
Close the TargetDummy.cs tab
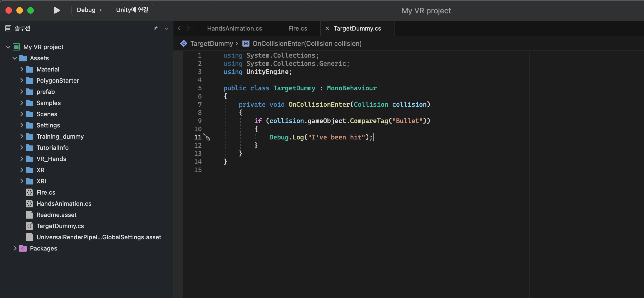click(327, 28)
